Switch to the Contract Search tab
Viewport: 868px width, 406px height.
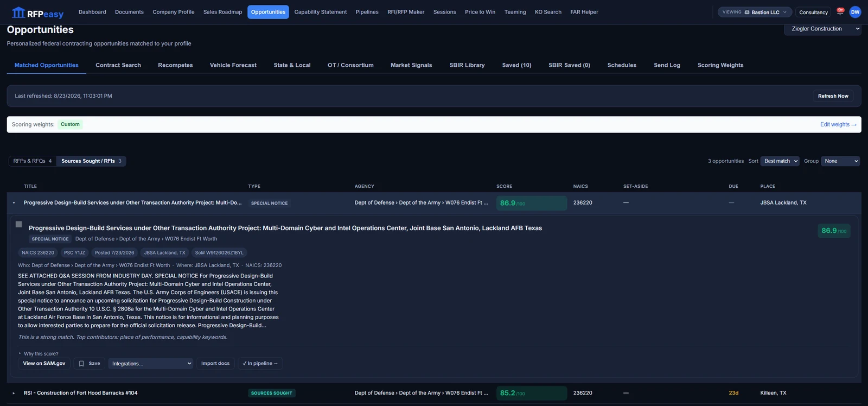[x=118, y=65]
